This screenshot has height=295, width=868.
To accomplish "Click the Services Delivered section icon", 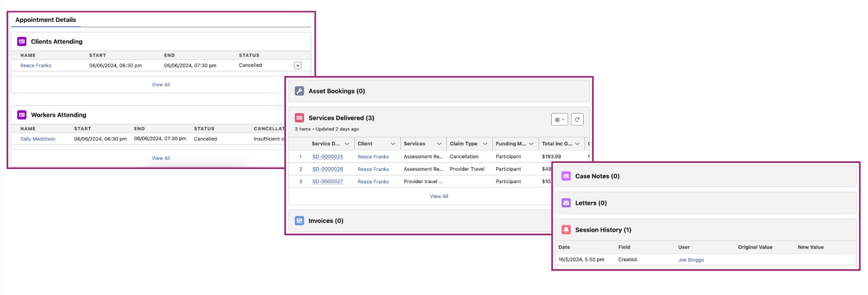I will coord(300,118).
